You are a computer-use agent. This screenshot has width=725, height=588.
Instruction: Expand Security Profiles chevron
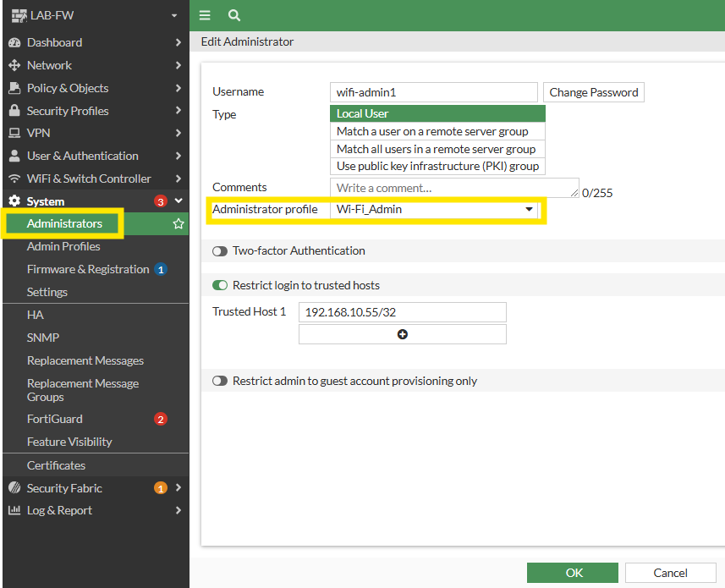[179, 110]
